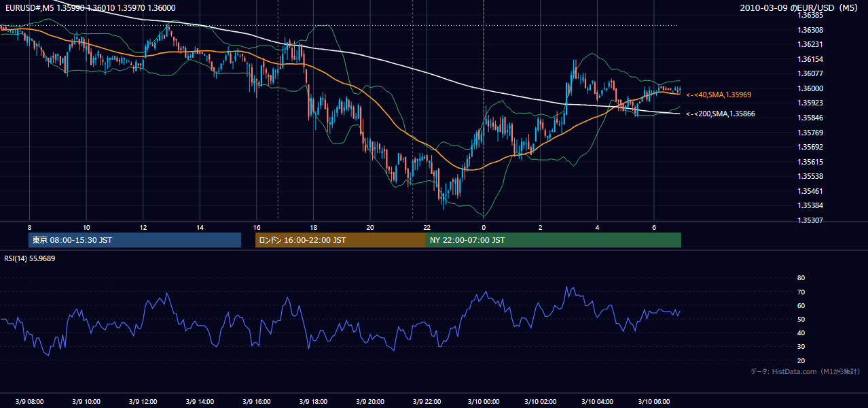The height and width of the screenshot is (408, 868).
Task: Click RSI scale value 50
Action: coord(801,319)
